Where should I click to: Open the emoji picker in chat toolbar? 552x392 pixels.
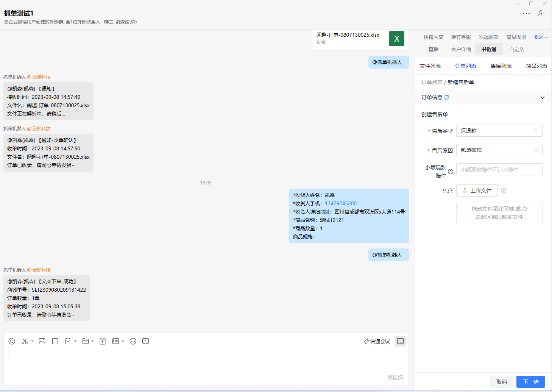pos(12,341)
